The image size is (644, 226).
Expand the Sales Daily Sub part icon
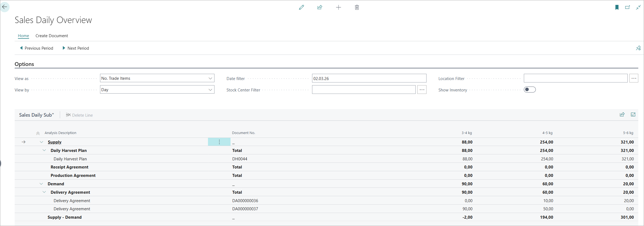click(633, 114)
